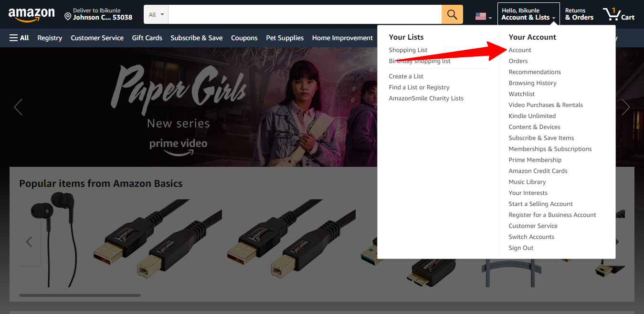Open Subscribe & Save Items
Image resolution: width=644 pixels, height=314 pixels.
[x=541, y=138]
